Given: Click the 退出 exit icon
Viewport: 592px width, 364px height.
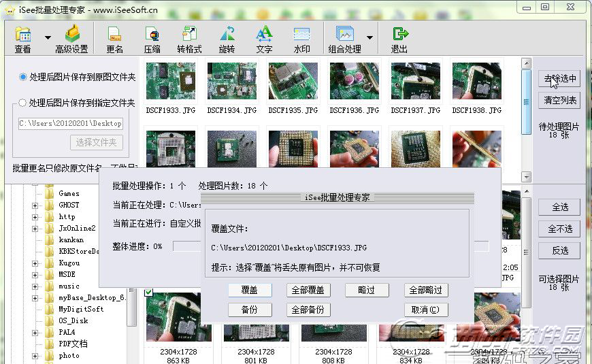Looking at the screenshot, I should tap(400, 33).
